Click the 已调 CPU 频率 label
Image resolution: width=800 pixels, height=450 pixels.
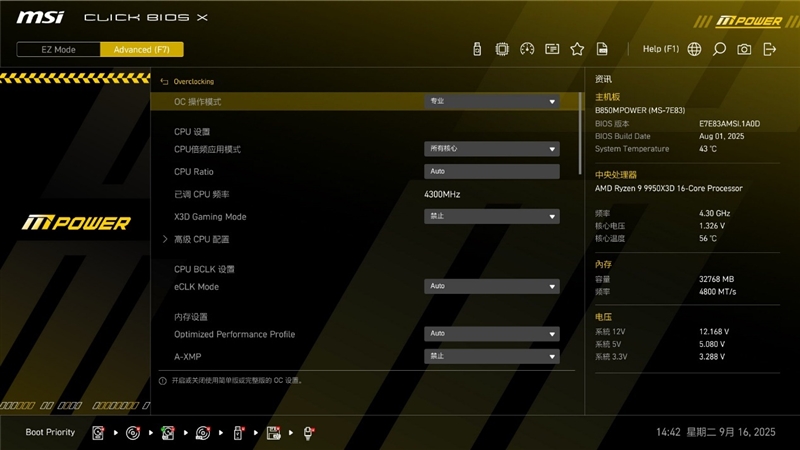[x=202, y=194]
